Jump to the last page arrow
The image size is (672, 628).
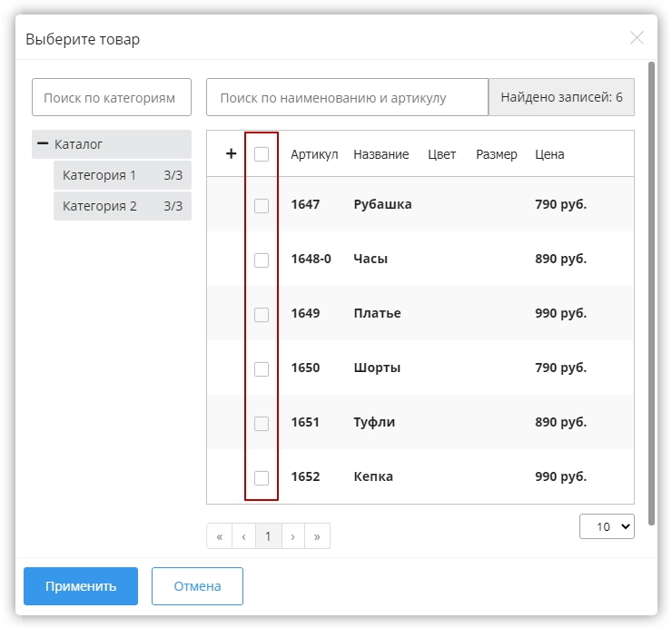(x=317, y=536)
